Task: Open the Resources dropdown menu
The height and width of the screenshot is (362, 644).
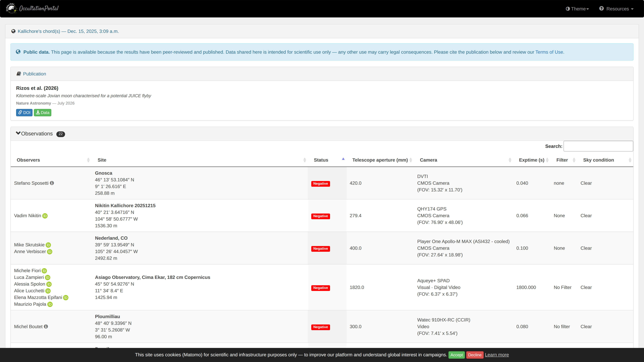Action: click(x=616, y=9)
